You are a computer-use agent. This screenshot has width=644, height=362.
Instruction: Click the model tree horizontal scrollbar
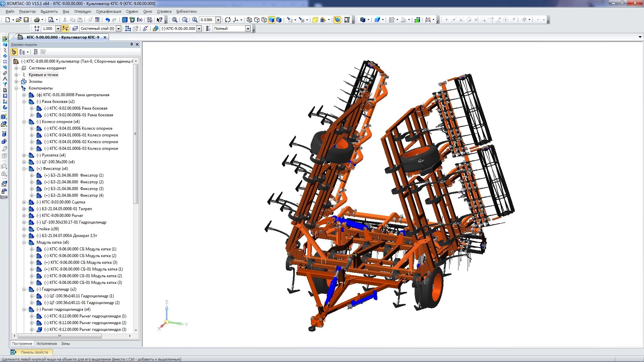click(x=59, y=336)
